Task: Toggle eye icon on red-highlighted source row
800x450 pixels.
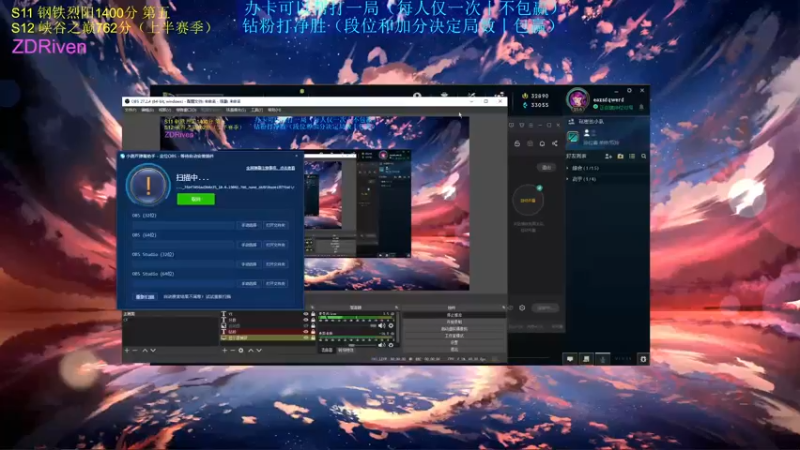Action: (306, 332)
